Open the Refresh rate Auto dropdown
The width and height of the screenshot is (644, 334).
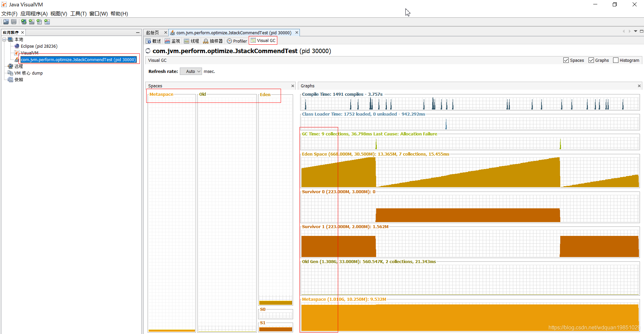pyautogui.click(x=191, y=71)
